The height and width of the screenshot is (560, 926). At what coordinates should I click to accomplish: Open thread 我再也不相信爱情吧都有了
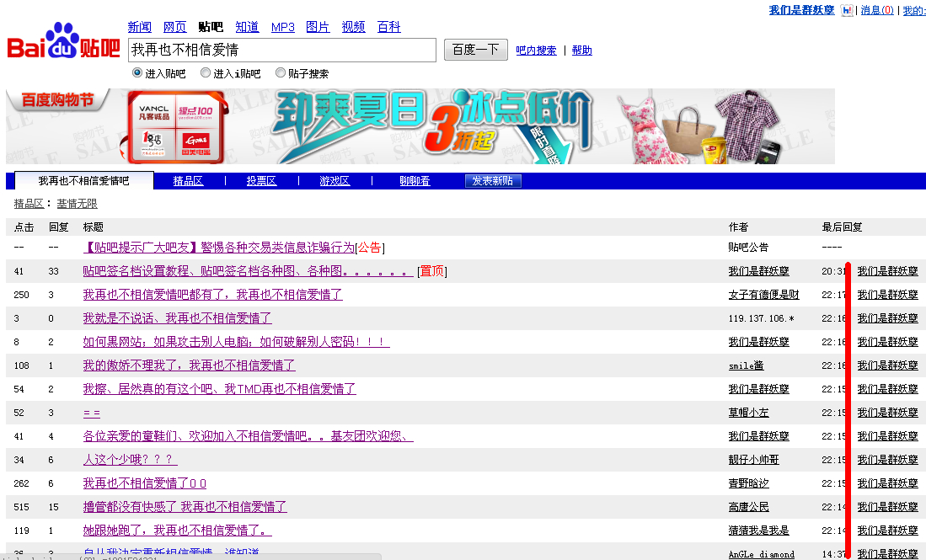[x=212, y=295]
